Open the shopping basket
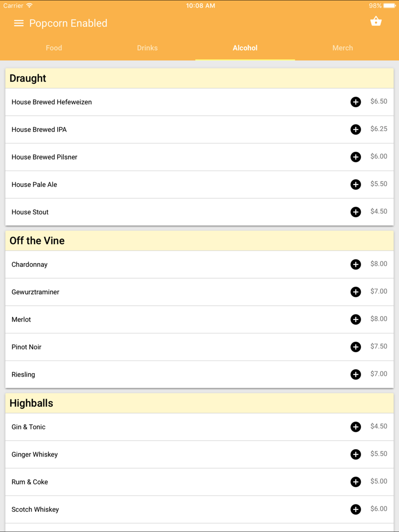This screenshot has width=399, height=532. 376,22
